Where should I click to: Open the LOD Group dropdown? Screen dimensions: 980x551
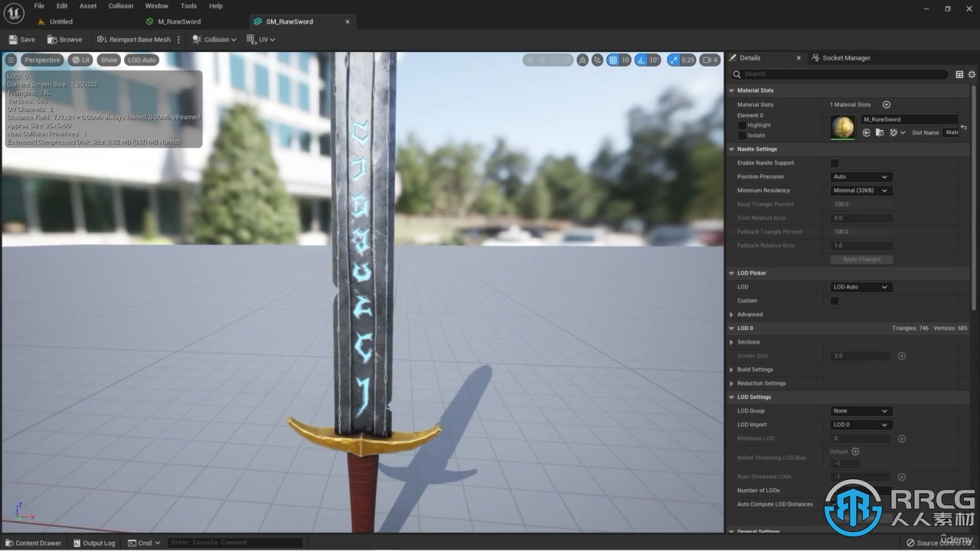(861, 411)
